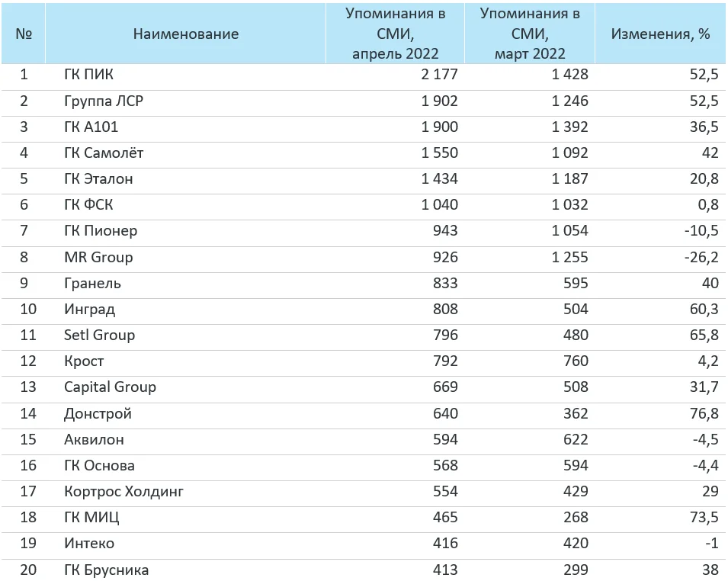The width and height of the screenshot is (728, 581).
Task: Select the Интеко company name
Action: click(89, 544)
